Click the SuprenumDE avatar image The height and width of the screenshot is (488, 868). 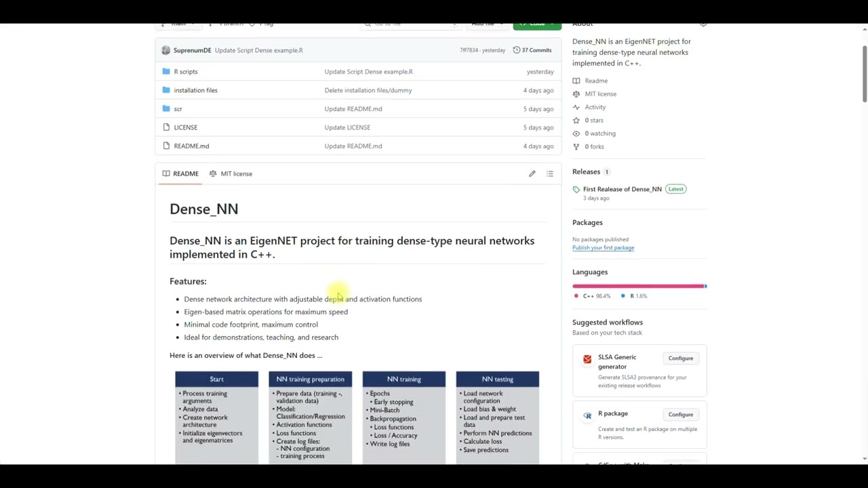click(x=166, y=50)
